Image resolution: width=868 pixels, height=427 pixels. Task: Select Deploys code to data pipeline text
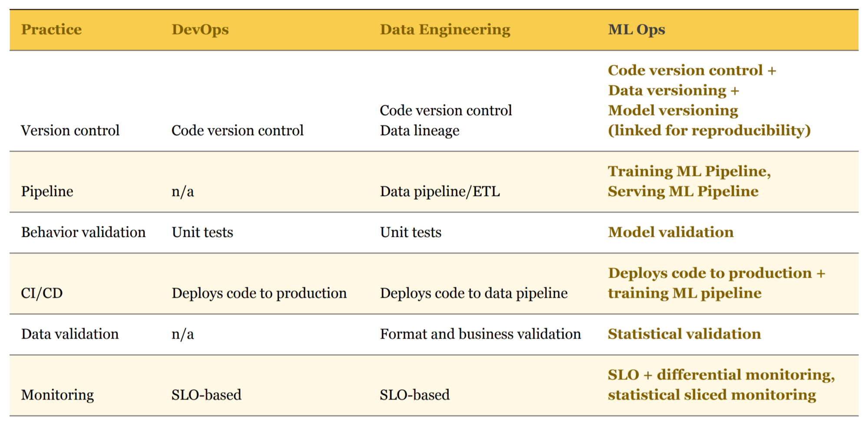(x=473, y=293)
